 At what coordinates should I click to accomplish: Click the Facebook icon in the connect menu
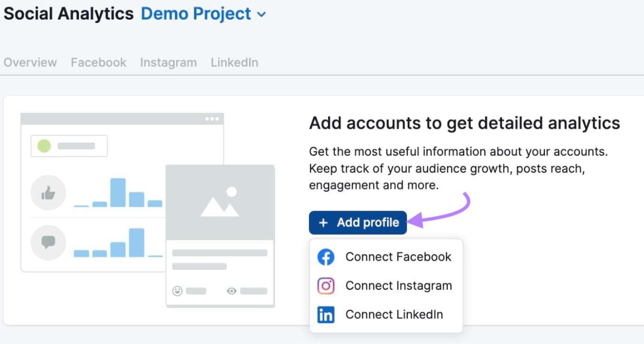326,256
